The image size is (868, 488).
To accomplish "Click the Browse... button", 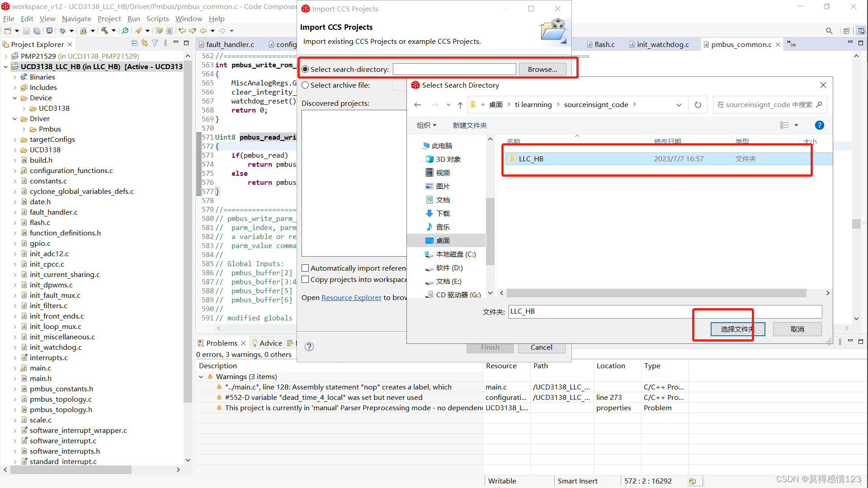I will point(542,69).
